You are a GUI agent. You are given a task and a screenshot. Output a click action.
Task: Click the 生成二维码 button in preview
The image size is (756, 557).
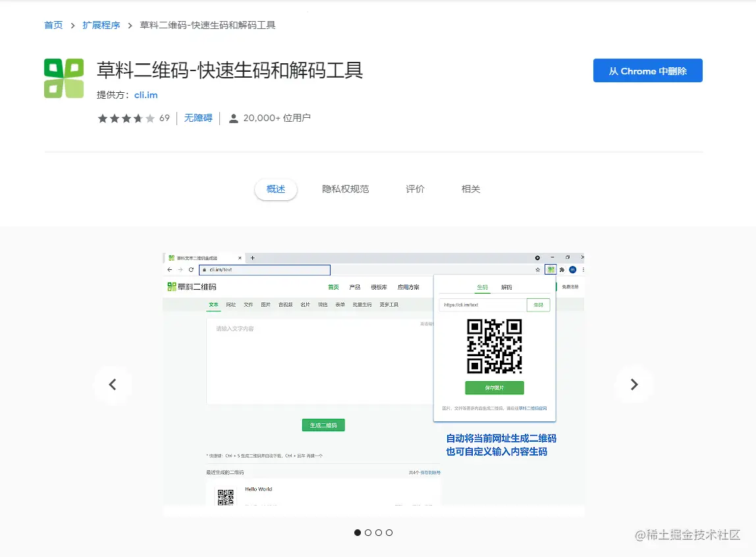pos(323,425)
